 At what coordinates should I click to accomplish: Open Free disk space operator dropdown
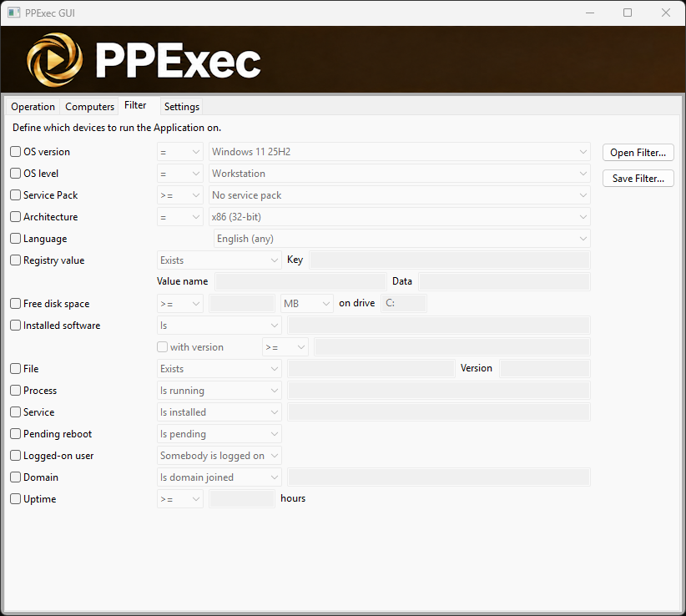coord(179,304)
